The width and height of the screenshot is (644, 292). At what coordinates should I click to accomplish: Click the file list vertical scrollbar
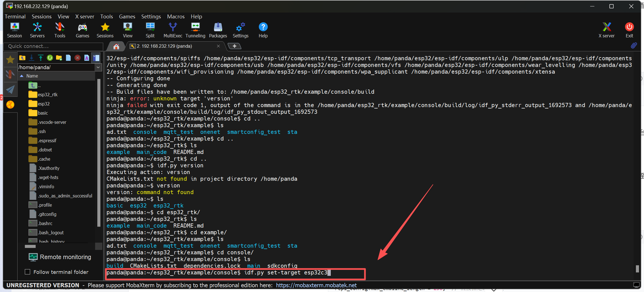(98, 153)
